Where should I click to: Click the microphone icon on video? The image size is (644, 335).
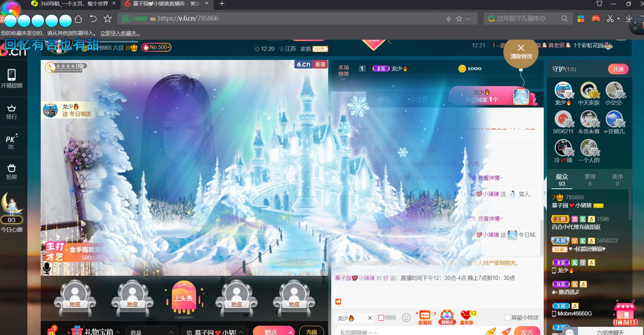click(x=47, y=268)
